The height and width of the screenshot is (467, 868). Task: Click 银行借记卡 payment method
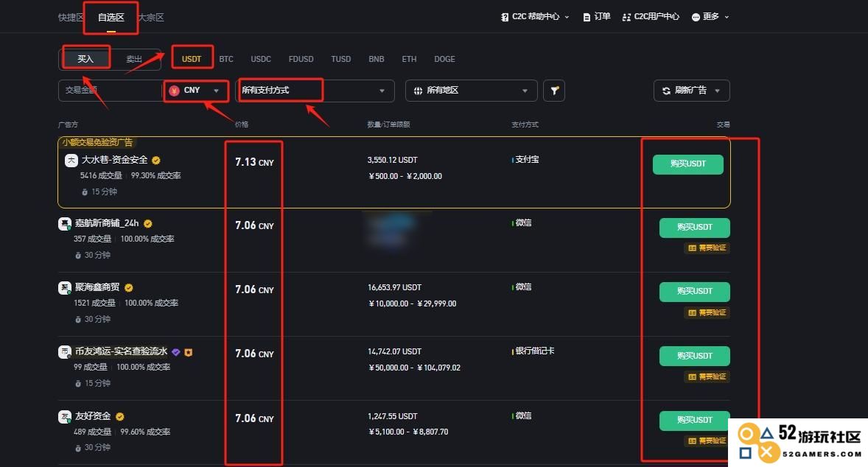(535, 351)
